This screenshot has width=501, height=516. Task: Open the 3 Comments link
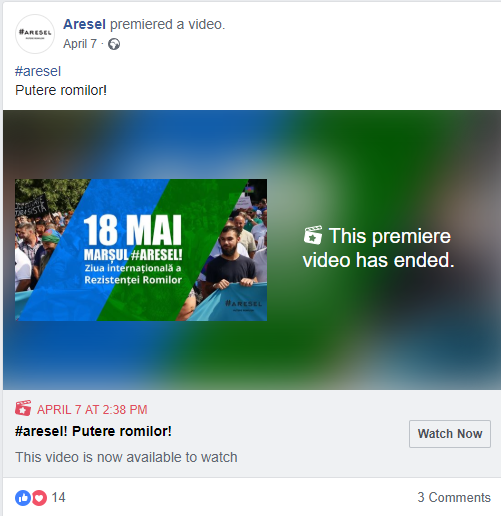454,497
